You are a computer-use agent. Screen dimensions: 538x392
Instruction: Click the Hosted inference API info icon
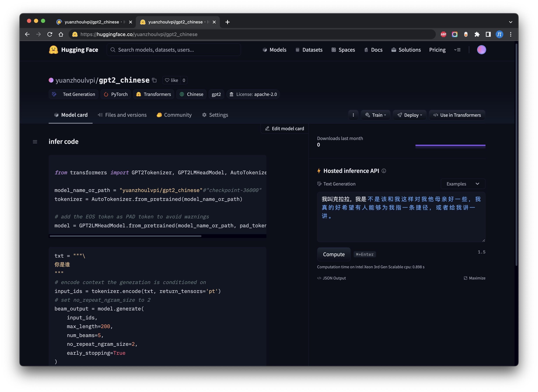coord(383,171)
